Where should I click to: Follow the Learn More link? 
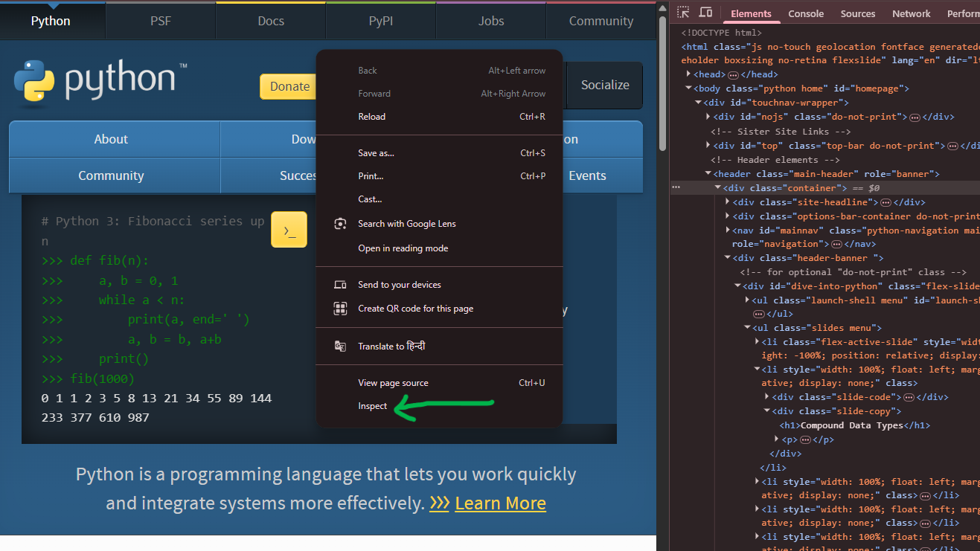(500, 503)
